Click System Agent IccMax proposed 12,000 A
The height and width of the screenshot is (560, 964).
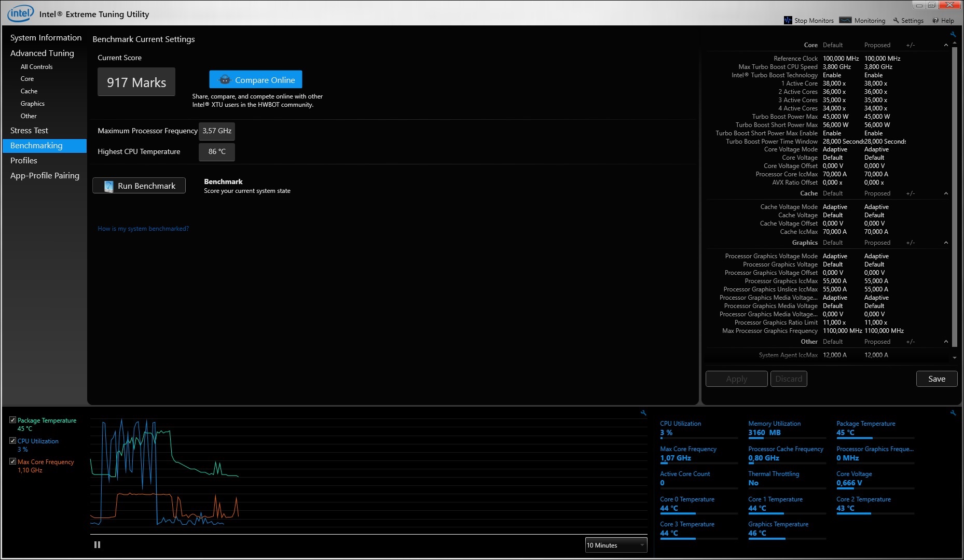tap(876, 355)
